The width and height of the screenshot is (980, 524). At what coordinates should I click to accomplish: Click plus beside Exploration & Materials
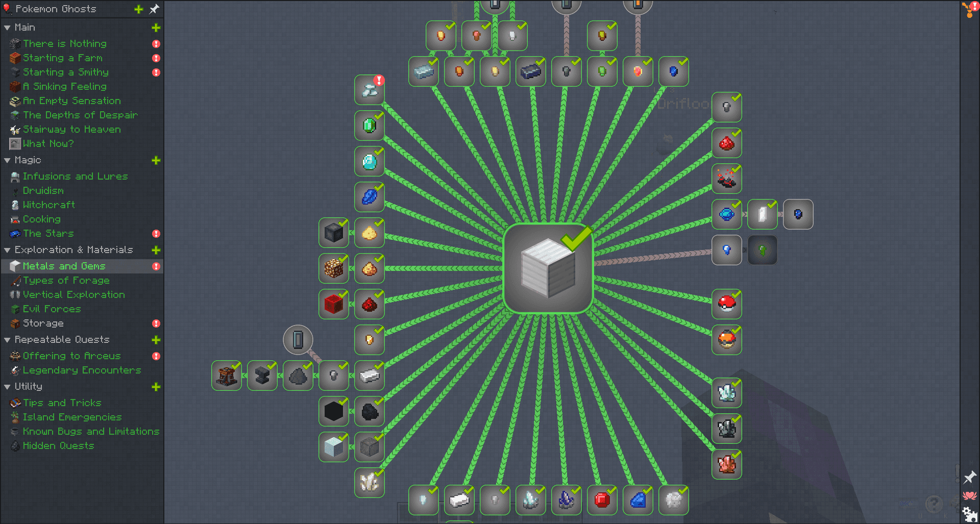pos(156,250)
